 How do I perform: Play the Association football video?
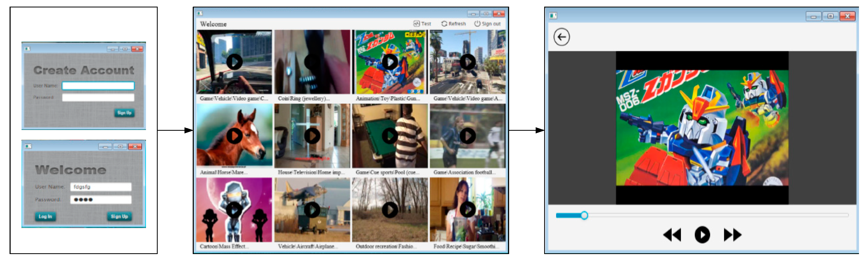coord(468,136)
